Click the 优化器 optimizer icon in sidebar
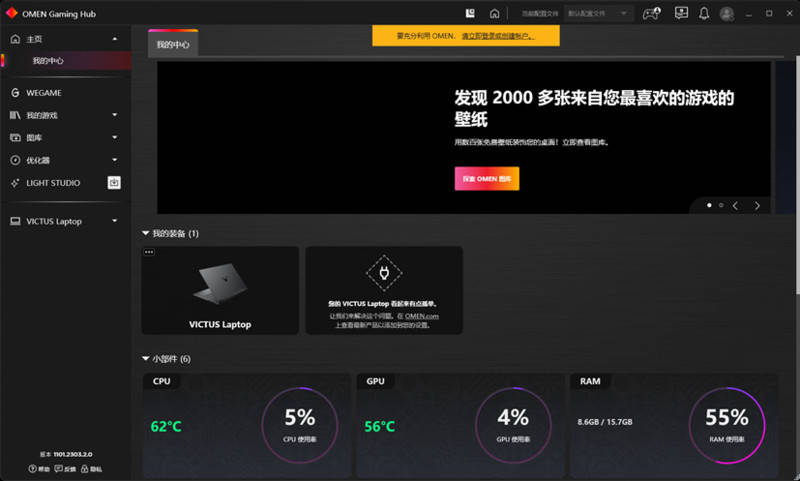 pos(15,160)
